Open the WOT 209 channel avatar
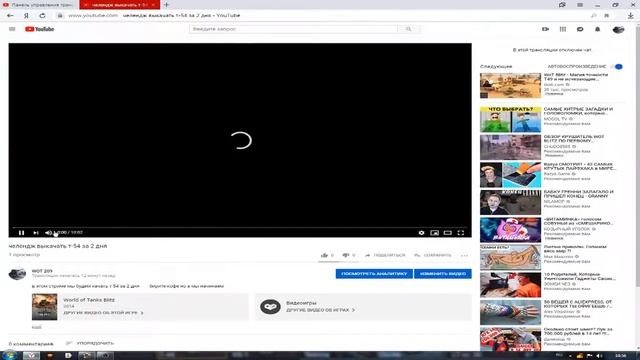Image resolution: width=640 pixels, height=360 pixels. 17,273
